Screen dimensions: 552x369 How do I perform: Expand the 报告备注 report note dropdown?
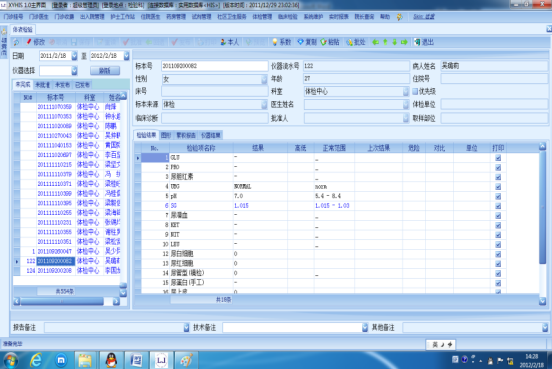coord(186,328)
